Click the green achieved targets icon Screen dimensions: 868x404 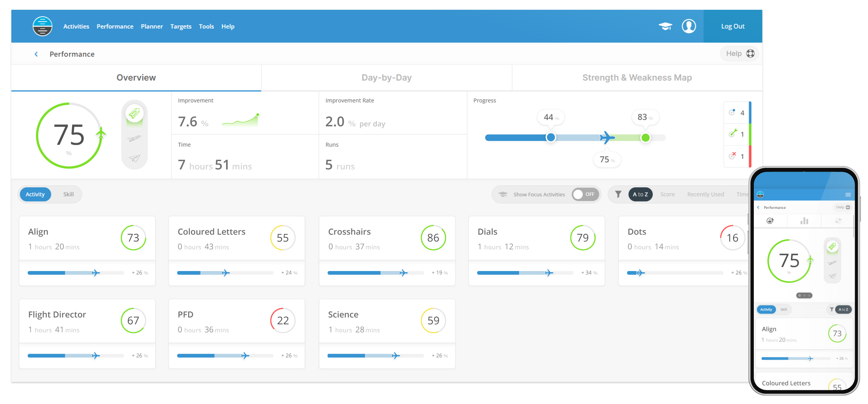coord(733,134)
